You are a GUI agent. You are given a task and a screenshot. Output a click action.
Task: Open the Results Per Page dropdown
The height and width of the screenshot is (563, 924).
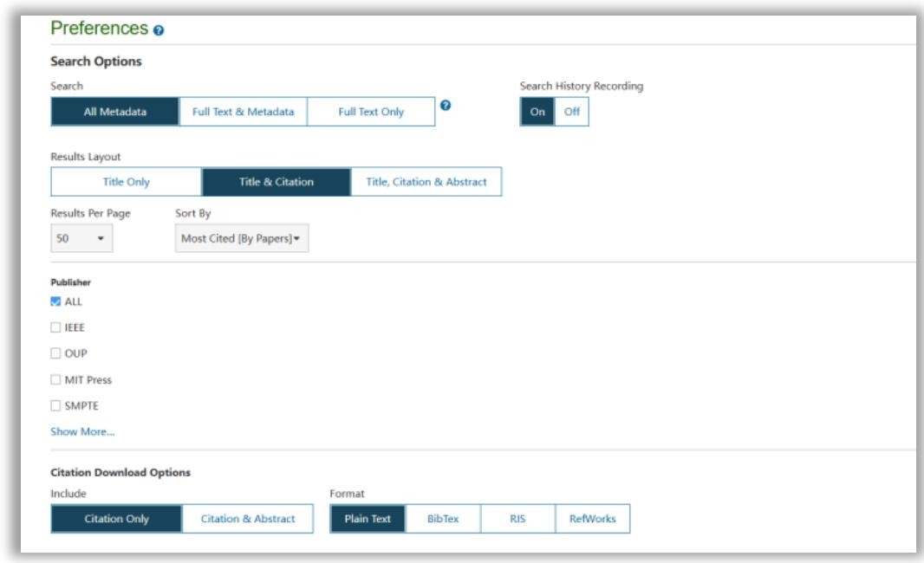coord(81,238)
